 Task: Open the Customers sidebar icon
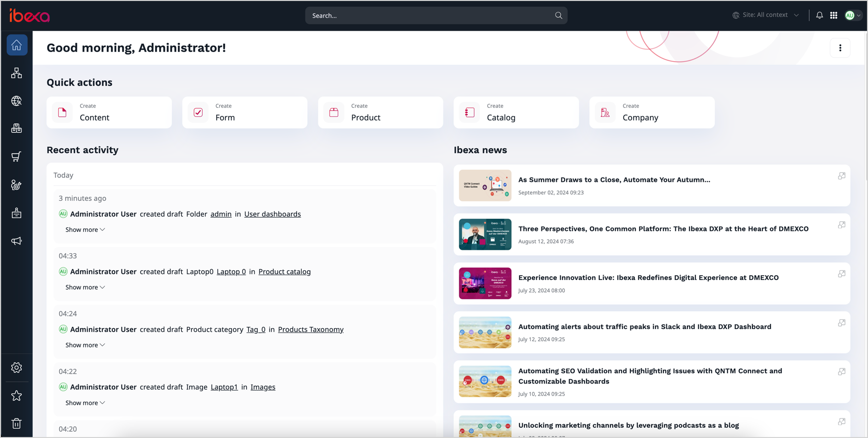17,185
